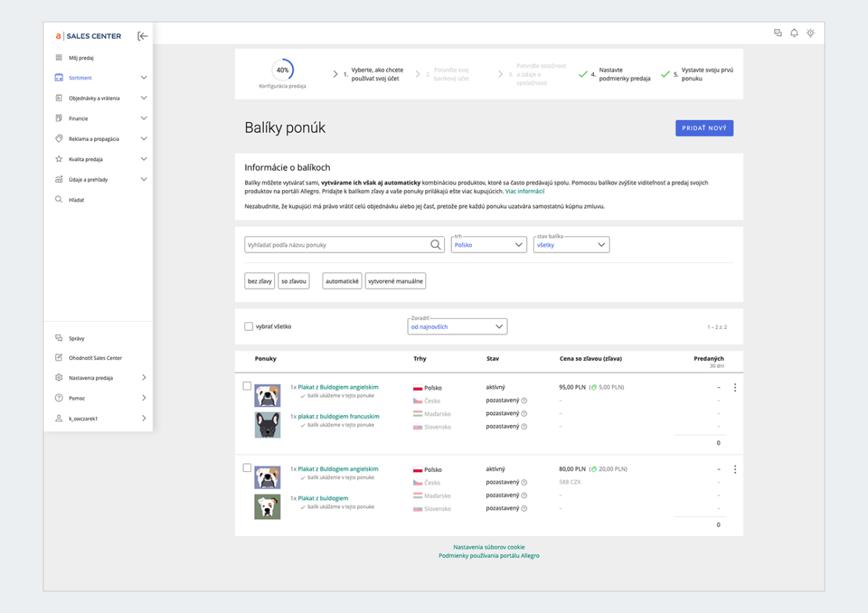The width and height of the screenshot is (868, 613).
Task: Open the stav balíka dropdown
Action: [571, 245]
